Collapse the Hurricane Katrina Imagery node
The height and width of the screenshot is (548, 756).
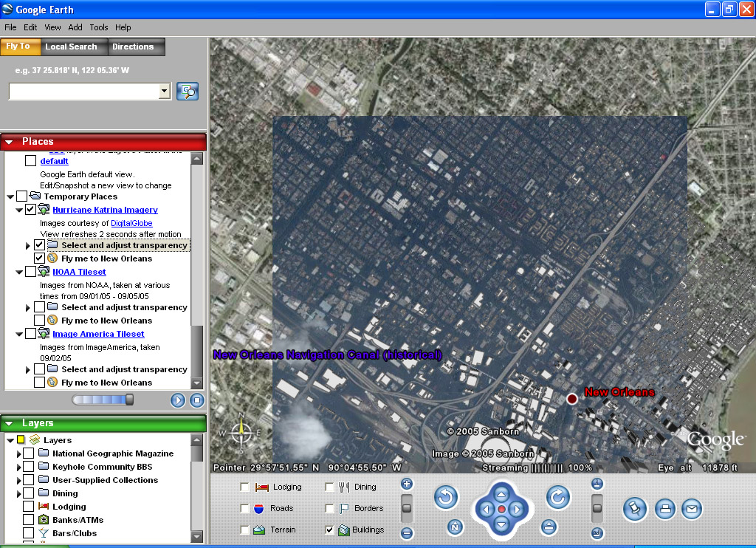19,210
